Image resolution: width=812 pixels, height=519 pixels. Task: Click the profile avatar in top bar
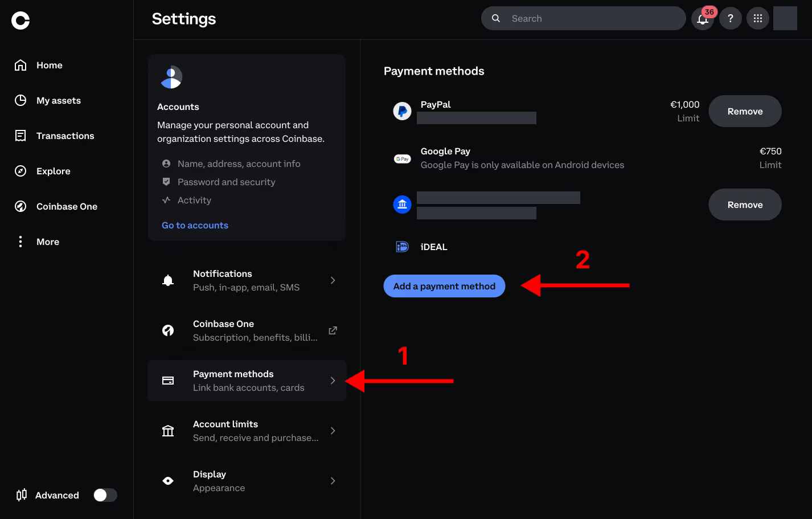pyautogui.click(x=785, y=18)
